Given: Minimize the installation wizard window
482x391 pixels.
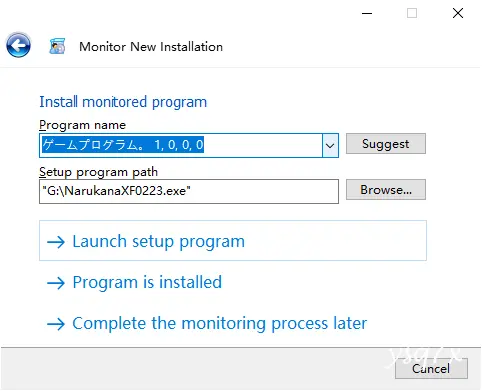Looking at the screenshot, I should (x=367, y=13).
